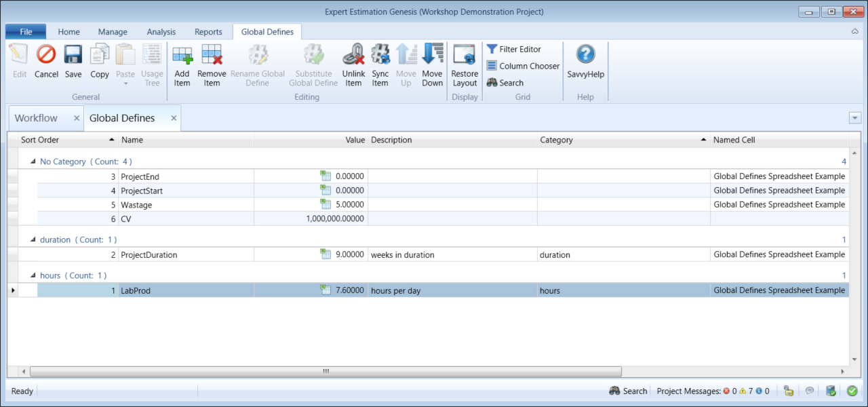
Task: Remove the selected item from grid
Action: pyautogui.click(x=212, y=55)
